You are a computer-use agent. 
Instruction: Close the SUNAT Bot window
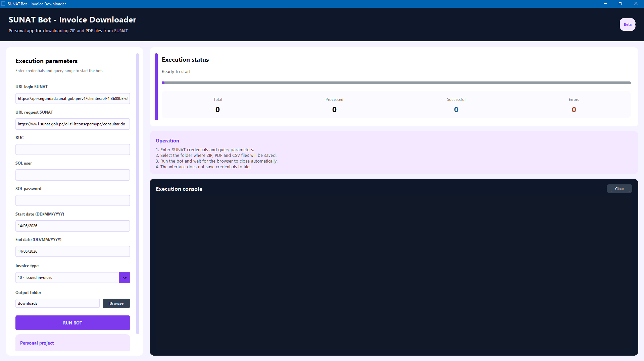pyautogui.click(x=636, y=4)
